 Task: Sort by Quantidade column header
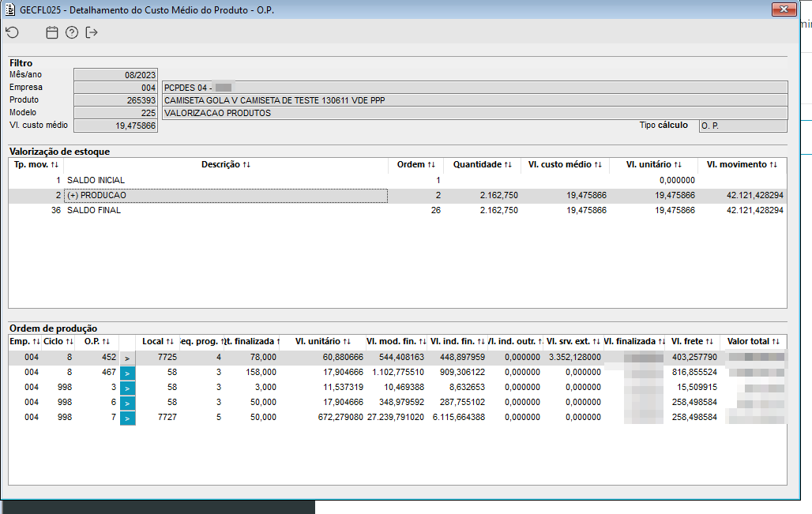482,164
